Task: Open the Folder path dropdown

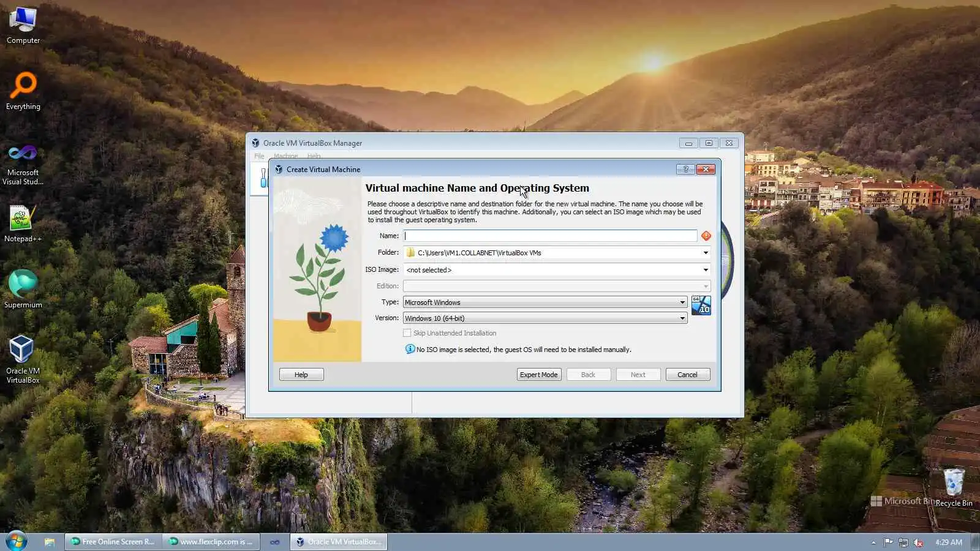Action: pyautogui.click(x=706, y=253)
